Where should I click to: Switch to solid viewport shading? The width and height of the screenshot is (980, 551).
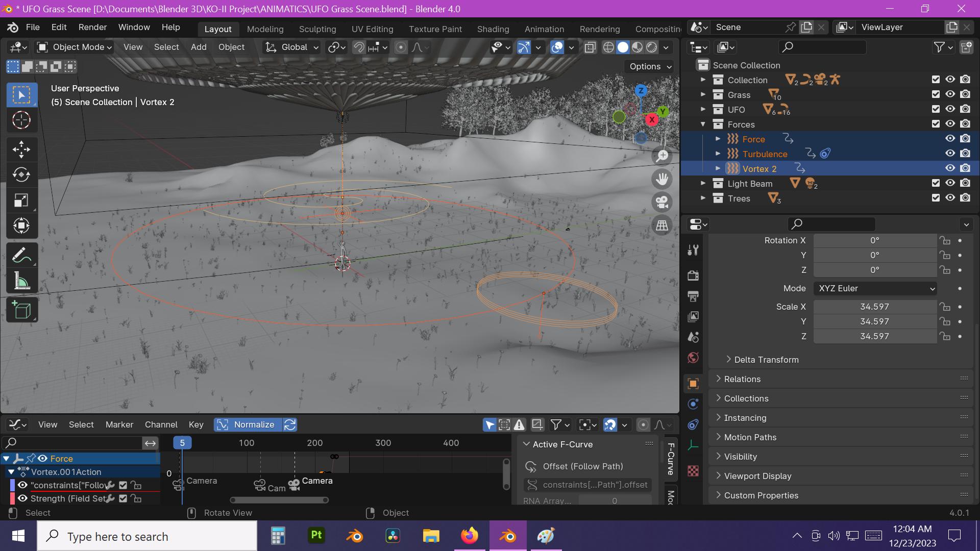coord(623,47)
